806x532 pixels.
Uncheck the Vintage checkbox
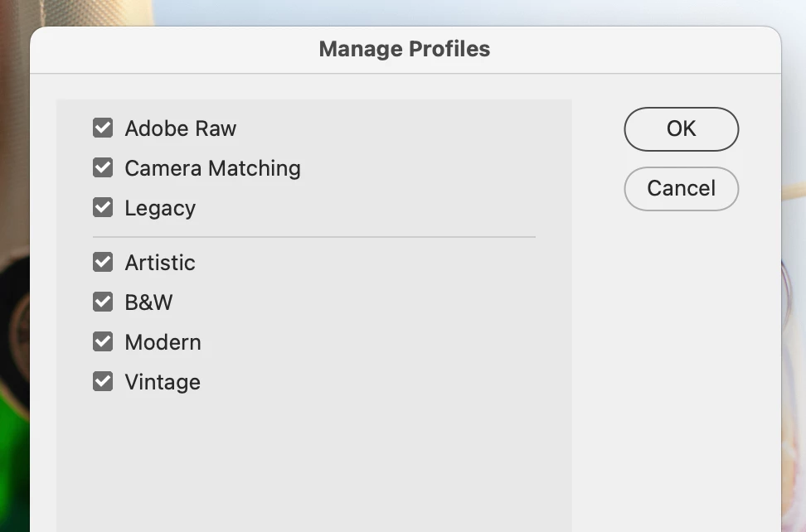(103, 382)
